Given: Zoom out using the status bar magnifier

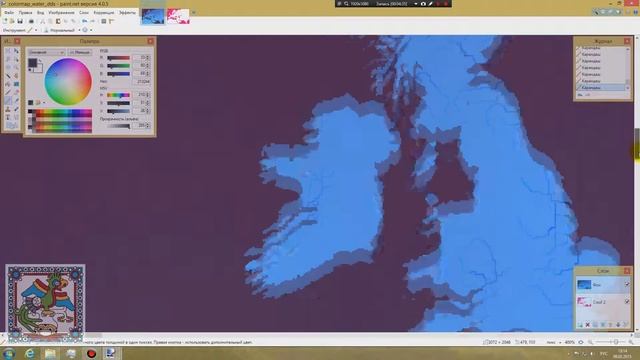Looking at the screenshot, I should pyautogui.click(x=592, y=342).
